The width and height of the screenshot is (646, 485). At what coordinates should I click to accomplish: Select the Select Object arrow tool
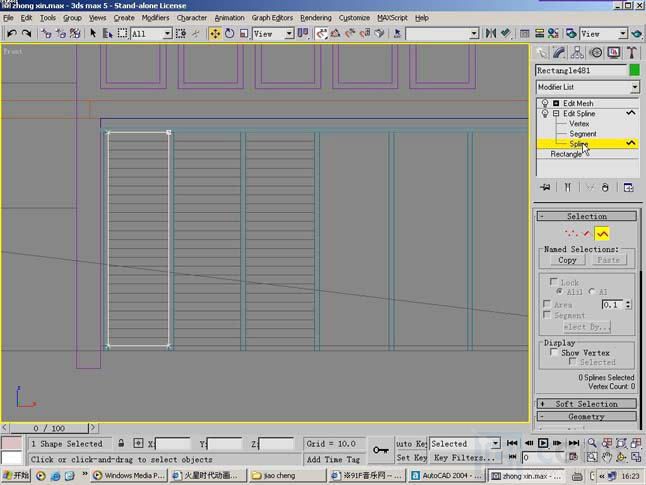tap(93, 33)
